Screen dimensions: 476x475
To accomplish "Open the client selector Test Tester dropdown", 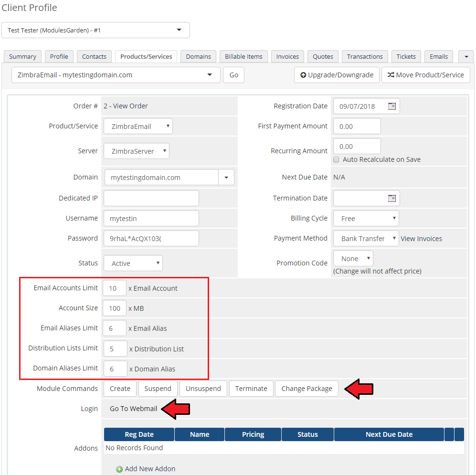I will (95, 30).
